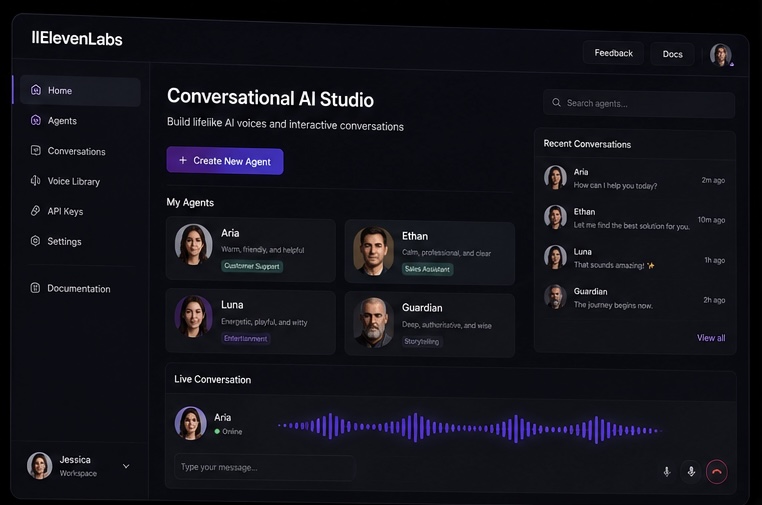Click the Conversations chat icon
The height and width of the screenshot is (505, 762).
(x=35, y=150)
